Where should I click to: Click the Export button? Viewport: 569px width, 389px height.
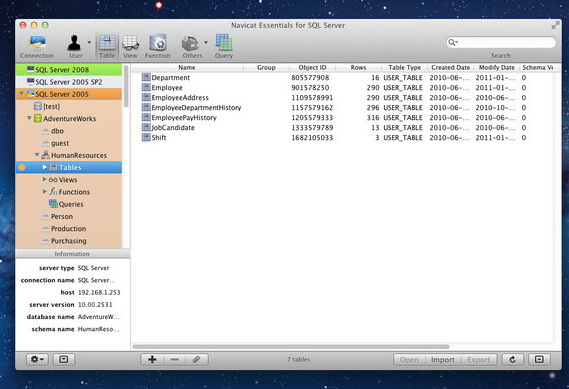(x=479, y=360)
